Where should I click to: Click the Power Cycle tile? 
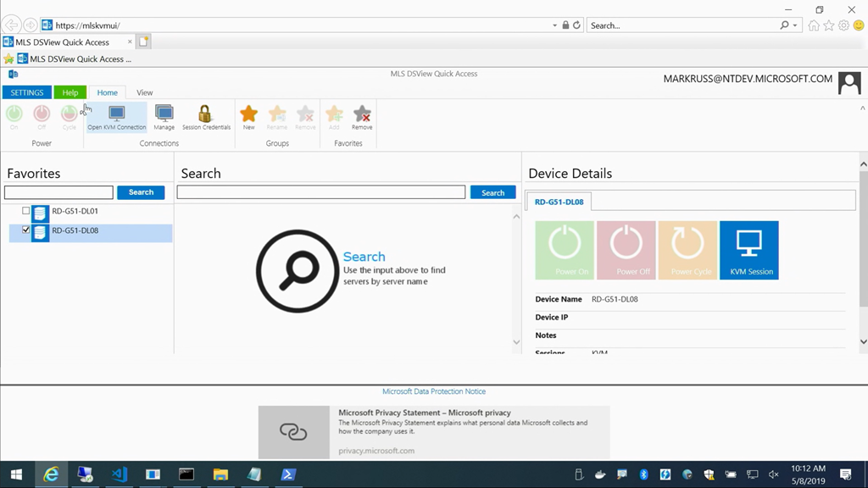point(687,250)
